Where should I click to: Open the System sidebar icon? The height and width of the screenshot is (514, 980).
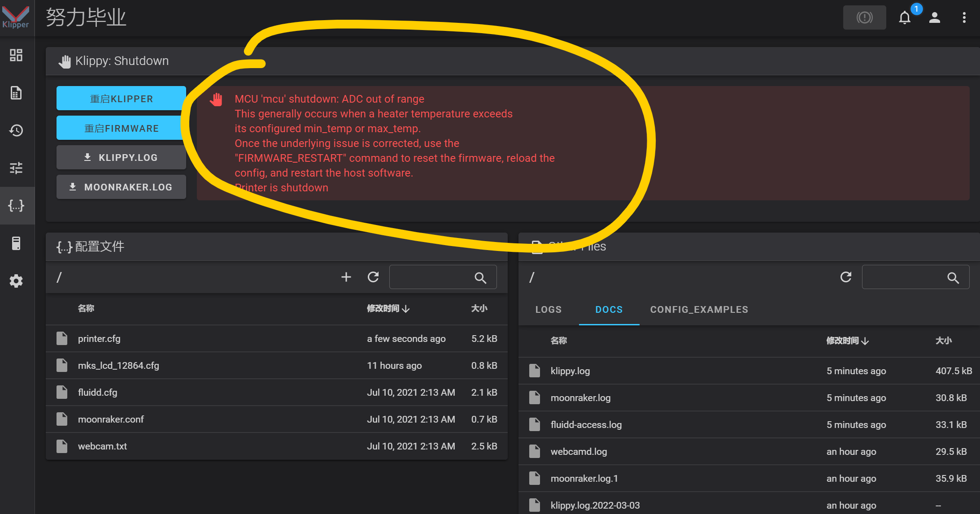[x=16, y=243]
